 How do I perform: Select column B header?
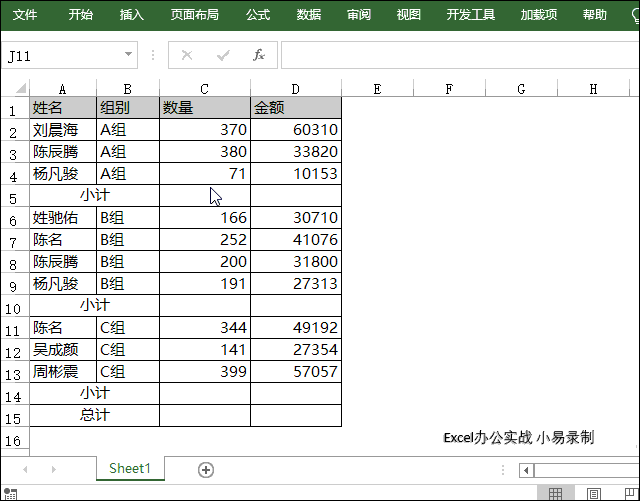pos(127,88)
